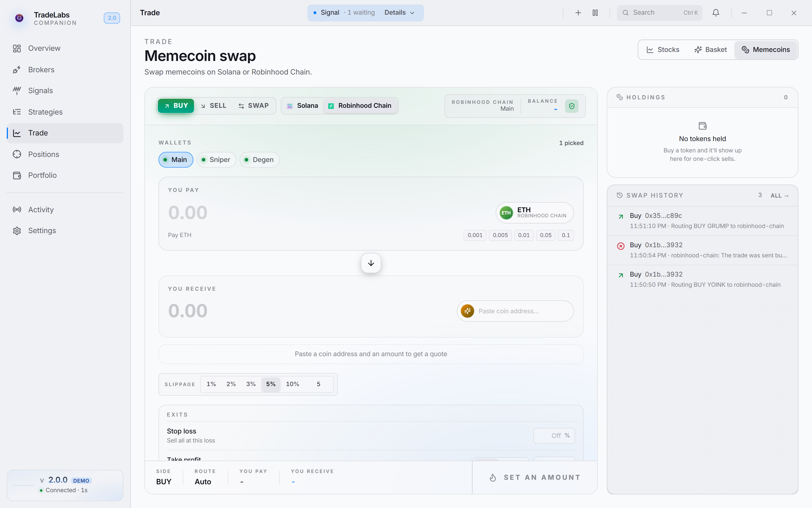The width and height of the screenshot is (812, 508).
Task: Set pay amount preset 0.001
Action: click(475, 235)
